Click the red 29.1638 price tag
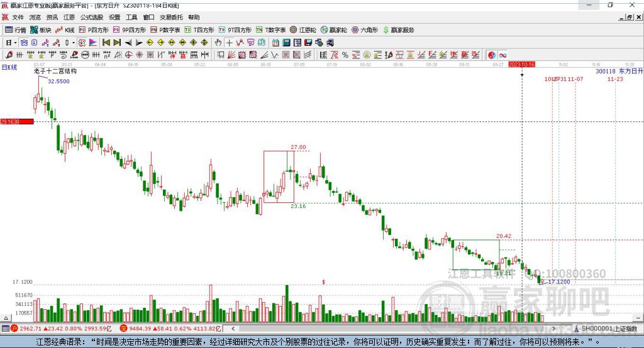This screenshot has width=644, height=348. pos(17,121)
